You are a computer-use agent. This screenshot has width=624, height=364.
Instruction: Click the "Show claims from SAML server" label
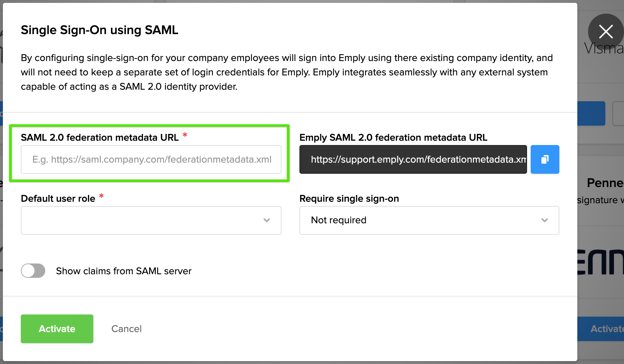click(124, 271)
